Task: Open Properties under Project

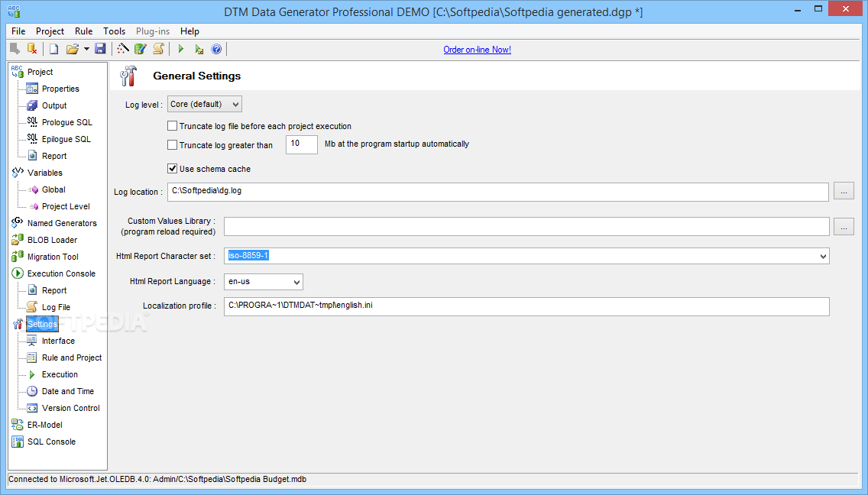Action: 60,89
